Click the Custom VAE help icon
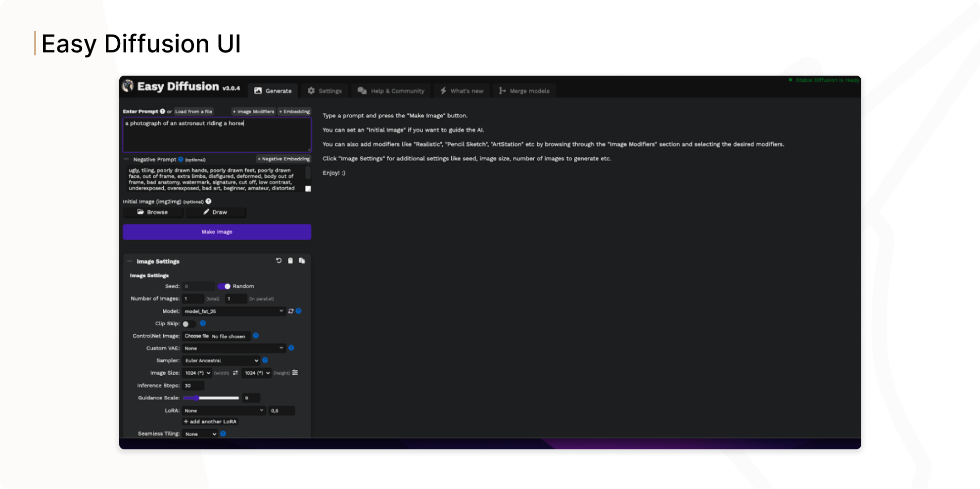The image size is (980, 489). point(291,348)
